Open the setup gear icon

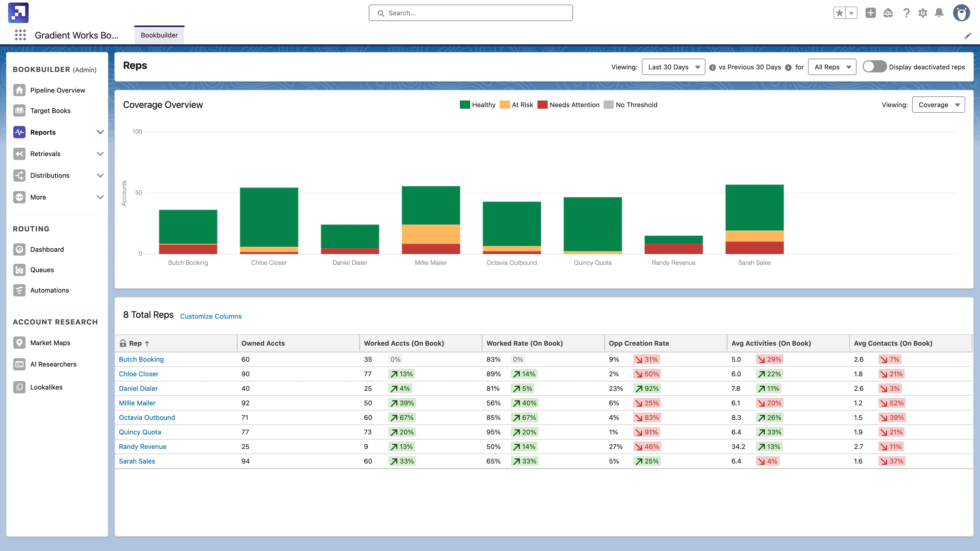(923, 13)
